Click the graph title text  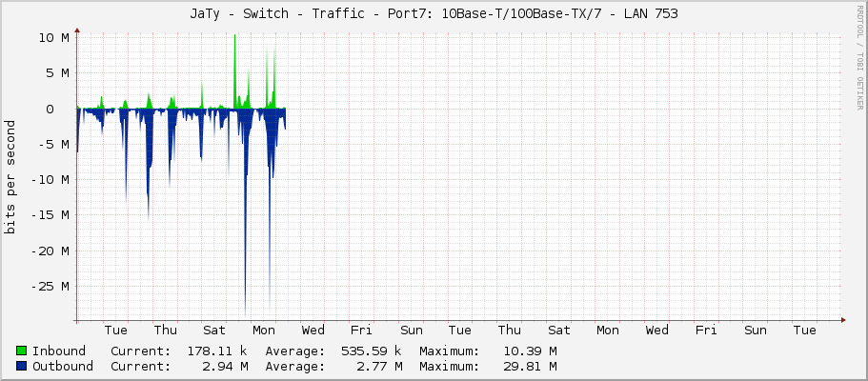coord(434,14)
